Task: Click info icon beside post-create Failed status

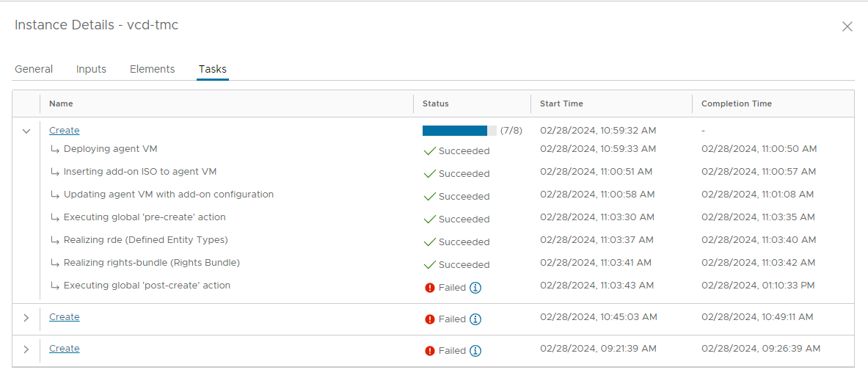Action: [x=475, y=288]
